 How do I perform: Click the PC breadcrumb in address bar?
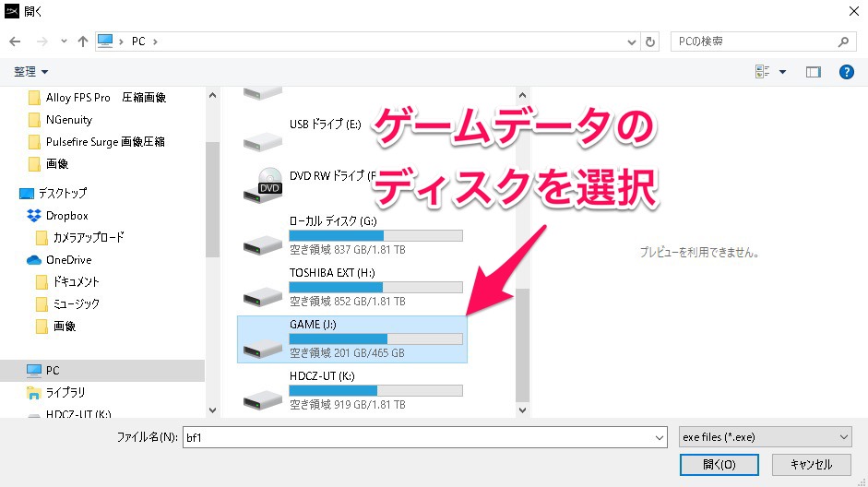click(138, 42)
